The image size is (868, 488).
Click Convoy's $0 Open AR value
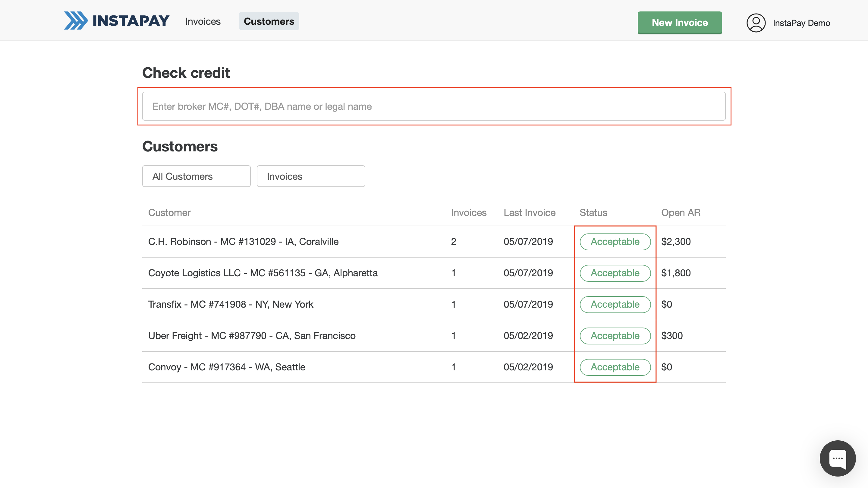pos(666,367)
